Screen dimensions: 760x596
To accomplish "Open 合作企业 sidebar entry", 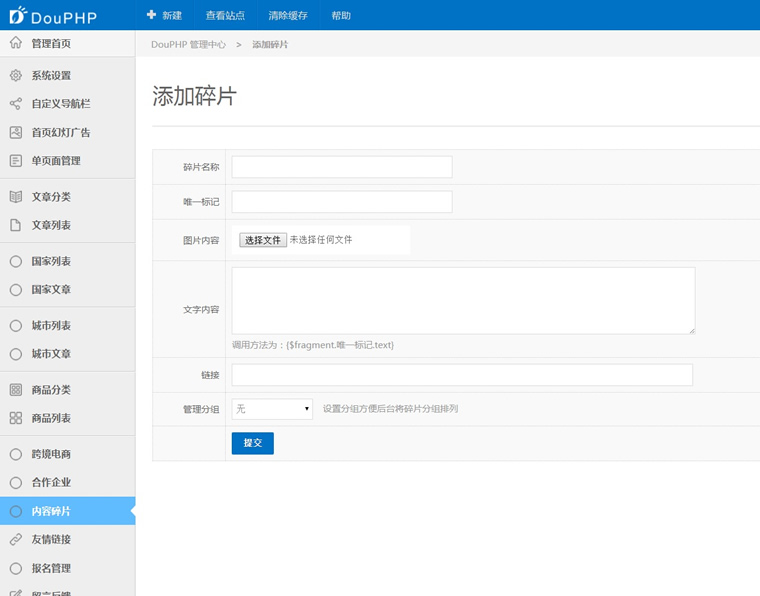I will pyautogui.click(x=67, y=483).
